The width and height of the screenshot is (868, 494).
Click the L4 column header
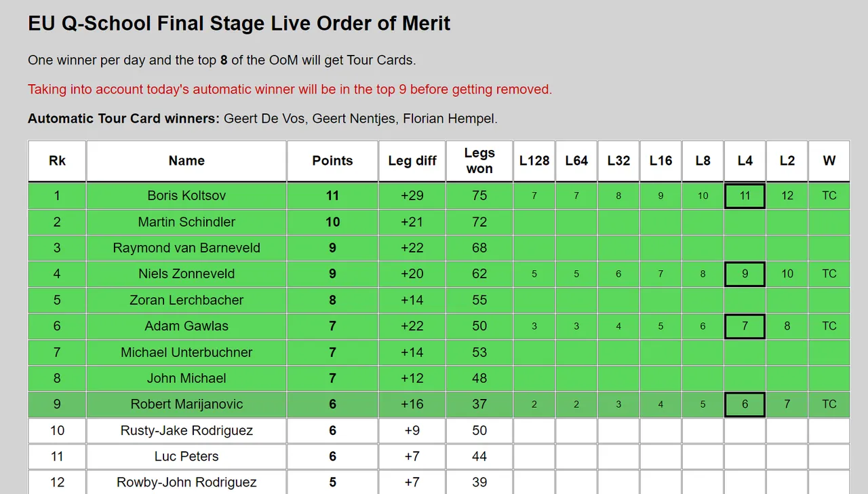click(745, 161)
